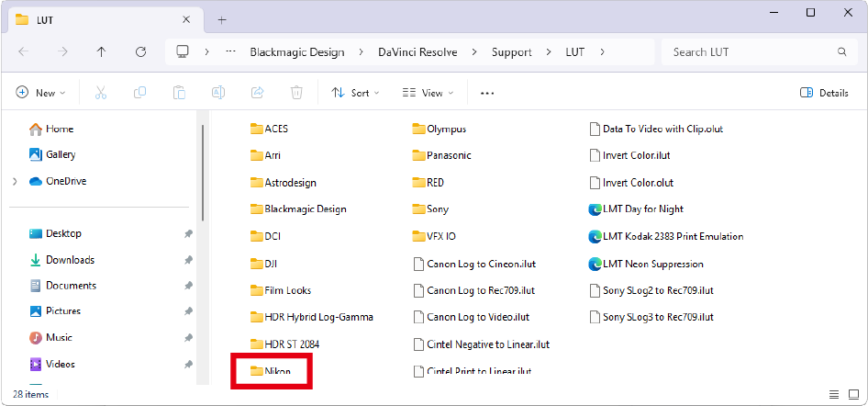The height and width of the screenshot is (406, 868).
Task: Click the Delete trash can icon
Action: click(296, 93)
